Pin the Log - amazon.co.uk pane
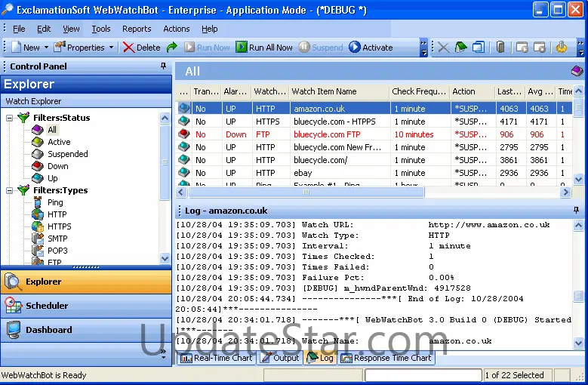Screen dimensions: 588x385 tap(577, 211)
